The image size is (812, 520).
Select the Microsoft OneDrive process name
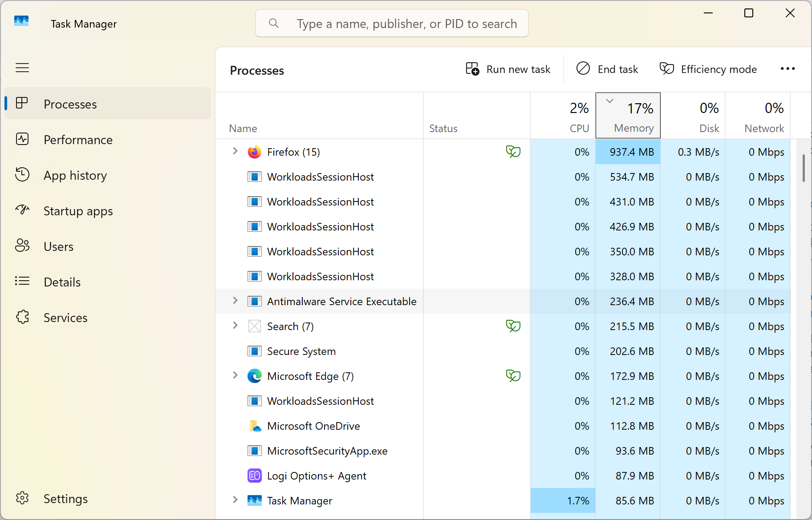pyautogui.click(x=313, y=426)
